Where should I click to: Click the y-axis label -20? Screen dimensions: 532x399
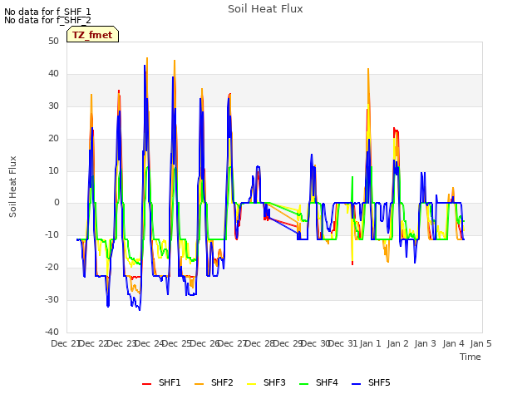(x=52, y=268)
